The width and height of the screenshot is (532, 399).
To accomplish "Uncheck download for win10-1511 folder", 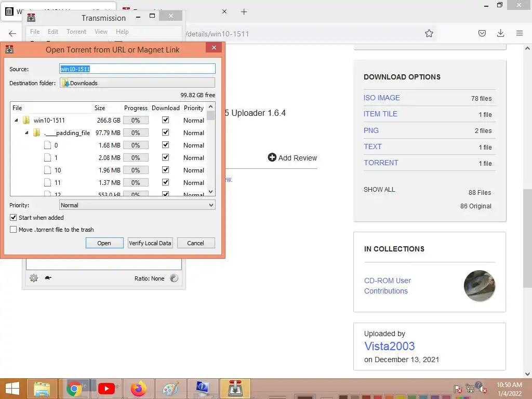I will coord(165,120).
